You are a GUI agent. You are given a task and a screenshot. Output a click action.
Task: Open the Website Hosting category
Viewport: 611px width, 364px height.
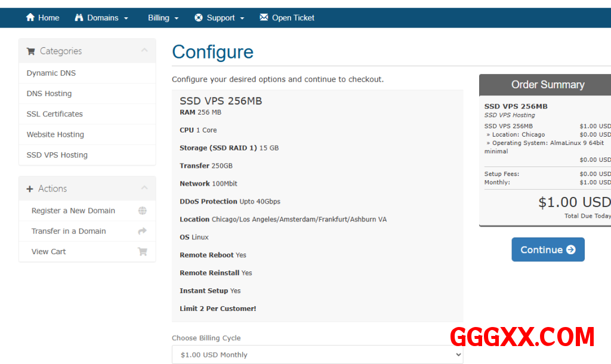tap(55, 135)
